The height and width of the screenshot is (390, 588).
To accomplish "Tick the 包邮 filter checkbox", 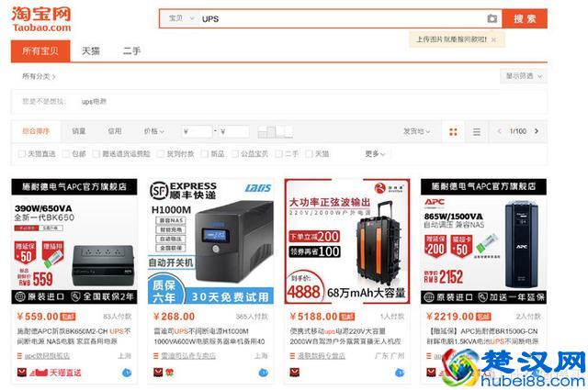I will (x=65, y=154).
